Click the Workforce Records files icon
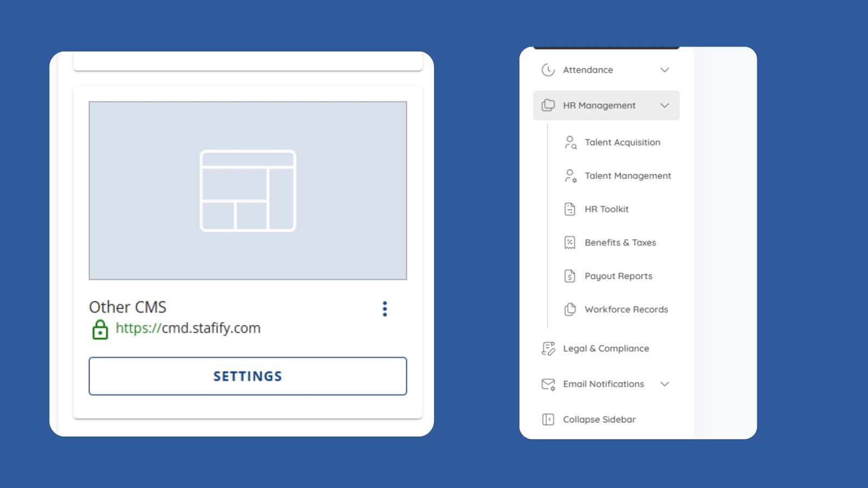The width and height of the screenshot is (868, 488). [x=570, y=310]
